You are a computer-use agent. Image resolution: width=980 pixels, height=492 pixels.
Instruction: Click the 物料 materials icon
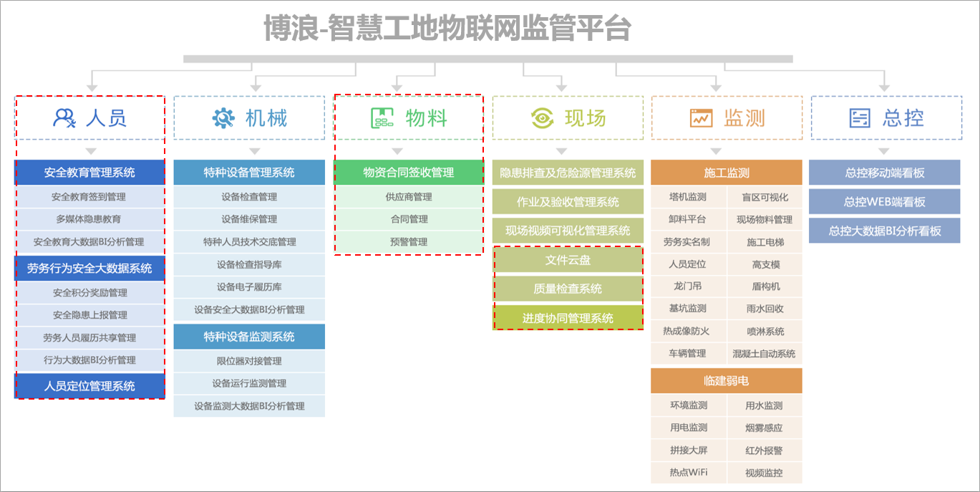coord(382,117)
